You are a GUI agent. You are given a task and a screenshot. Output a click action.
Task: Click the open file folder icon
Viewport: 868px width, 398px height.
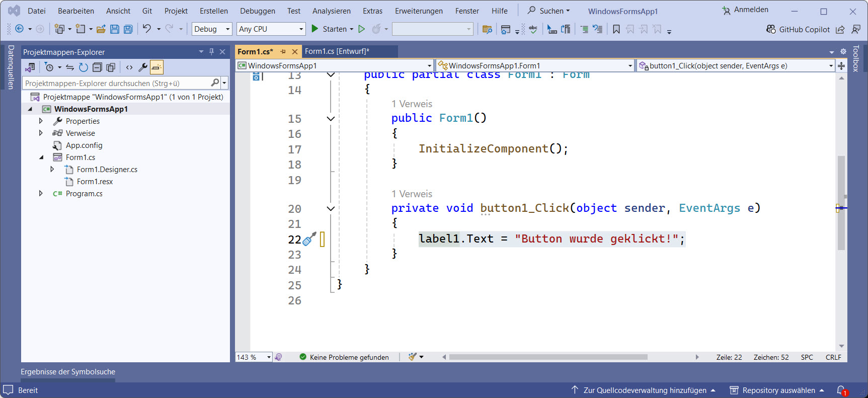point(101,29)
